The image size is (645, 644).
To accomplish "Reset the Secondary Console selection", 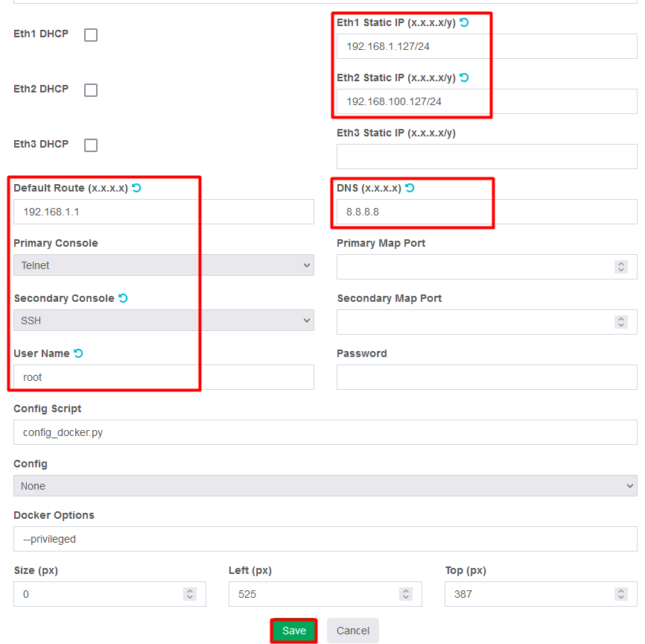I will (x=123, y=297).
